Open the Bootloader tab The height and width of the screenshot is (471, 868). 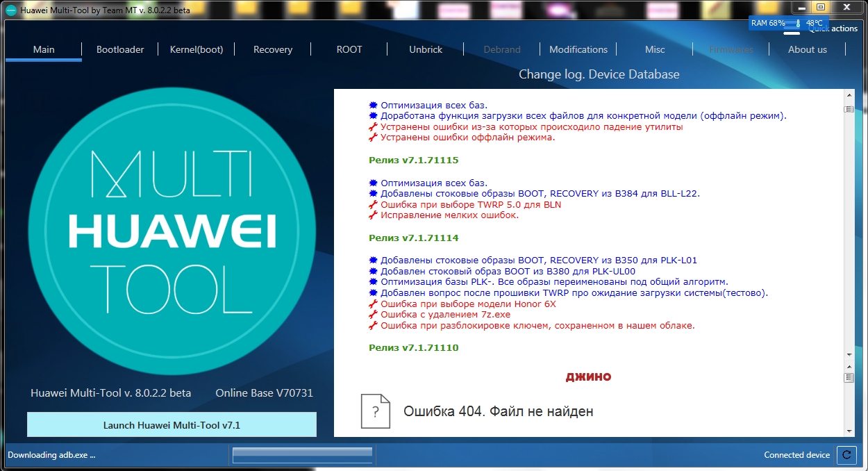[x=120, y=49]
